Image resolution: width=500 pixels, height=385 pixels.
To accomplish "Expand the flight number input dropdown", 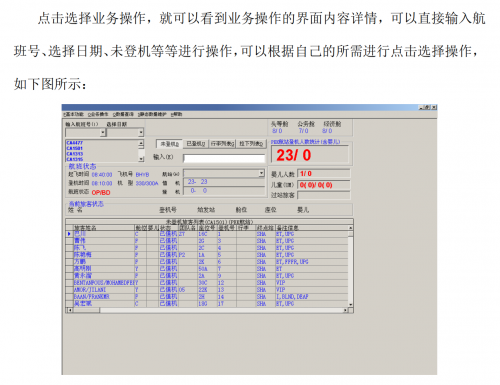I will click(x=103, y=133).
